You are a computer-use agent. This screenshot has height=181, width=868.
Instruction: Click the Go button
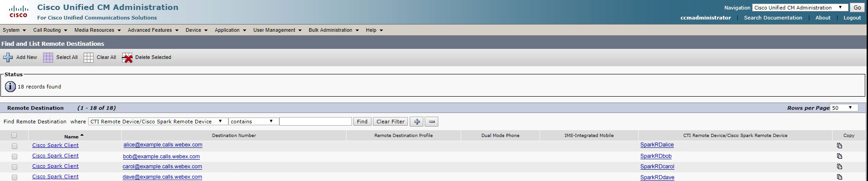857,8
